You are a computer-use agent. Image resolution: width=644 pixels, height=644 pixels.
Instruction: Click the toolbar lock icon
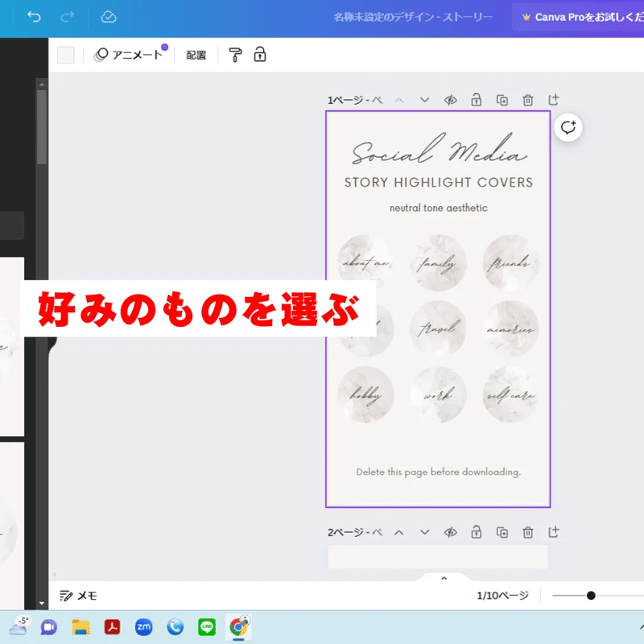tap(260, 54)
